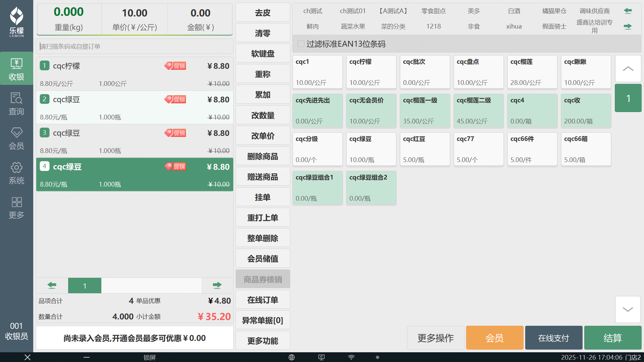Open the 更多 grid icon in sidebar
The image size is (644, 362).
pos(16,207)
